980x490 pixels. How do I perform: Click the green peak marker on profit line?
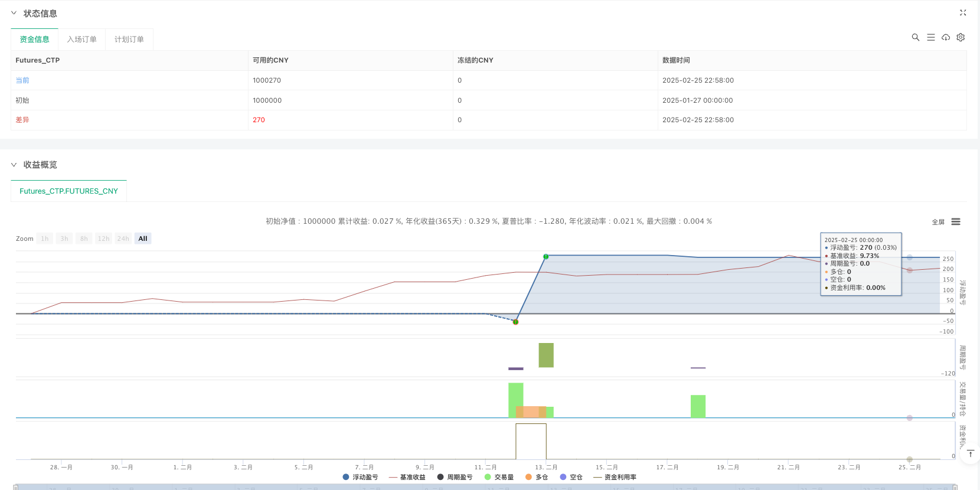click(546, 257)
